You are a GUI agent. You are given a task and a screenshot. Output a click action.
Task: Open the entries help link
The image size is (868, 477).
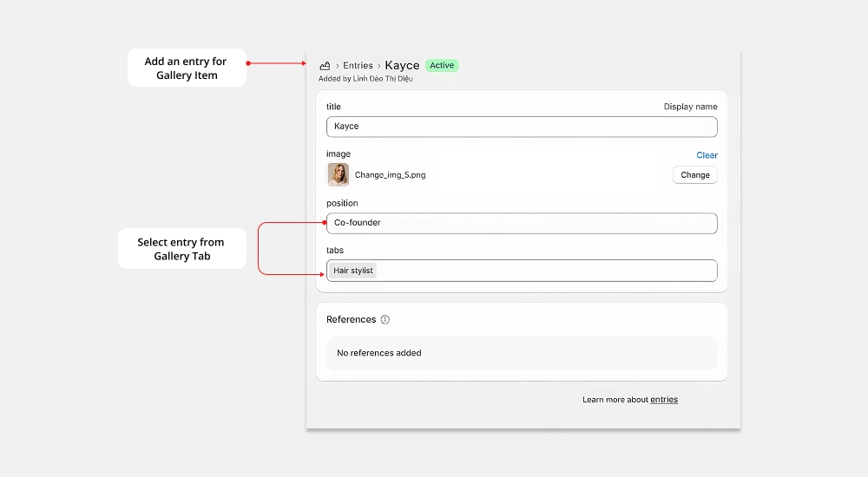coord(664,400)
